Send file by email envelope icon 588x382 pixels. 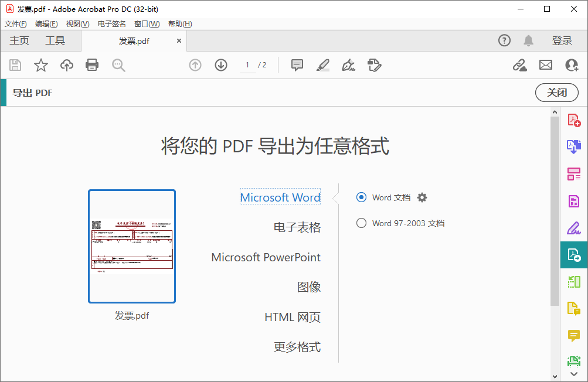tap(546, 65)
